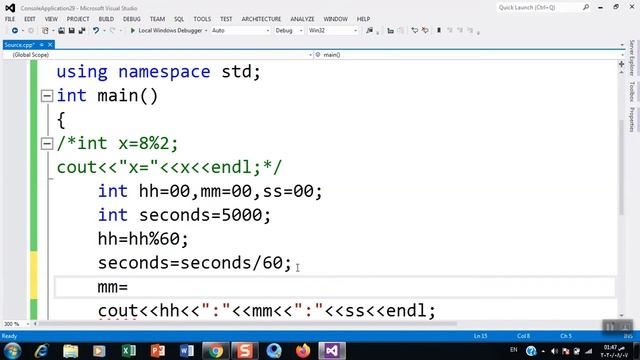Image resolution: width=640 pixels, height=360 pixels.
Task: Click the Find in Files toolbar icon
Action: [369, 31]
